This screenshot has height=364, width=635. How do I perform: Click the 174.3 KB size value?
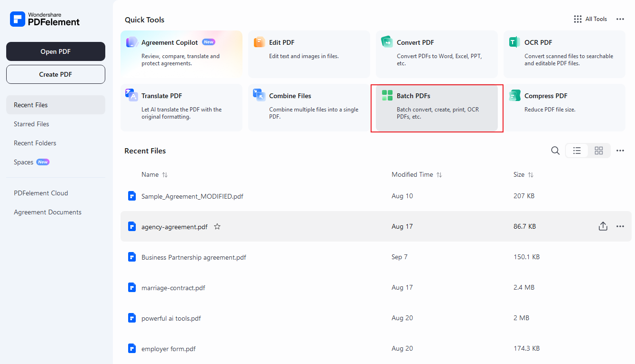point(526,348)
